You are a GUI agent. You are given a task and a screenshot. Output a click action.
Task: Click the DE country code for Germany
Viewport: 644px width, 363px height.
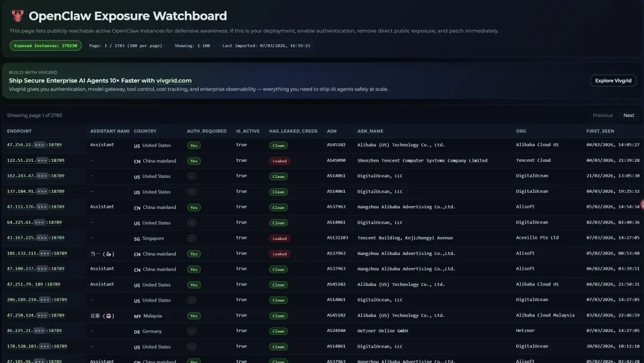point(137,332)
